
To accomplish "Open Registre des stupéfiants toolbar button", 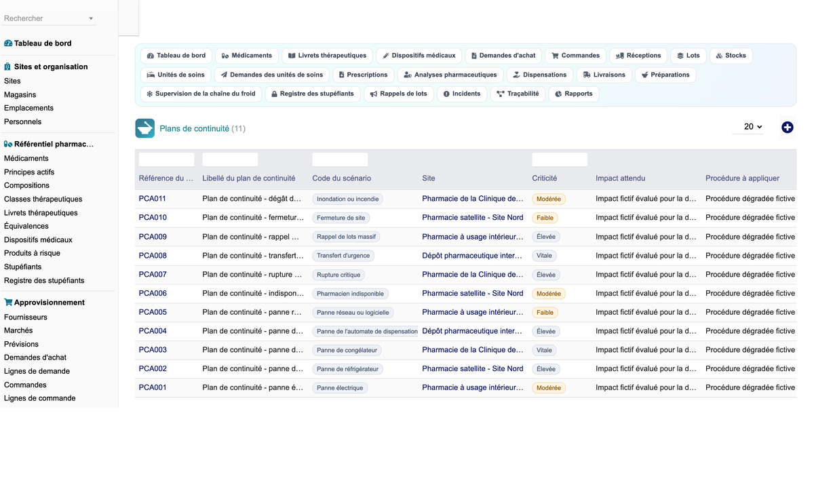I will pos(313,94).
